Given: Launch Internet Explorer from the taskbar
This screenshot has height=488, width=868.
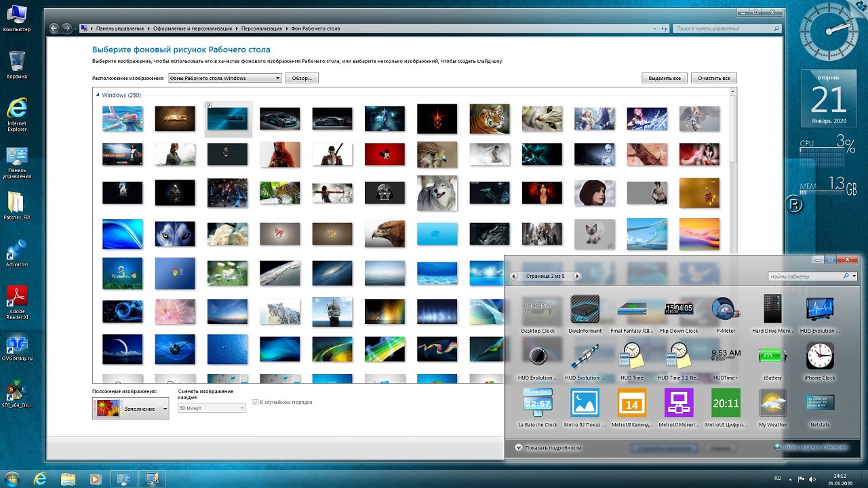Looking at the screenshot, I should point(40,479).
